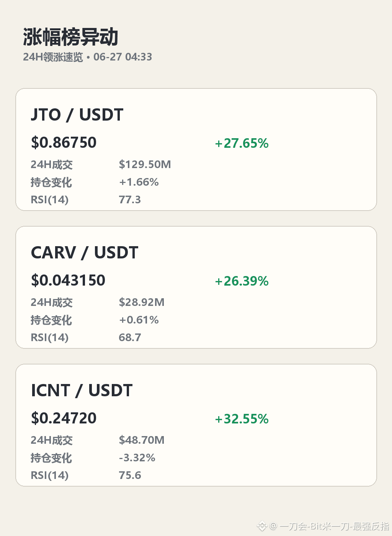392x536 pixels.
Task: Click the CARV RSI(14) value 68.7
Action: [x=130, y=338]
